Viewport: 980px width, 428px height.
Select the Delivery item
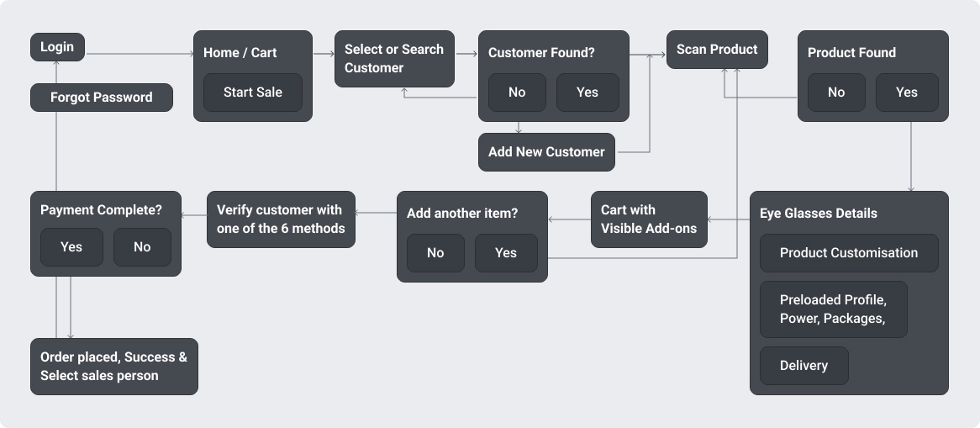tap(803, 366)
